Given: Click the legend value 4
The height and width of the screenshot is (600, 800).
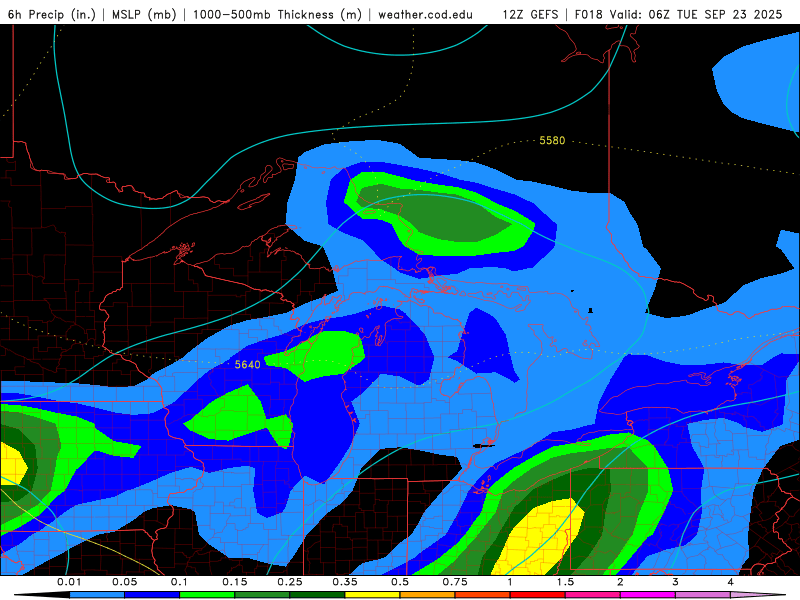Looking at the screenshot, I should click(731, 582).
